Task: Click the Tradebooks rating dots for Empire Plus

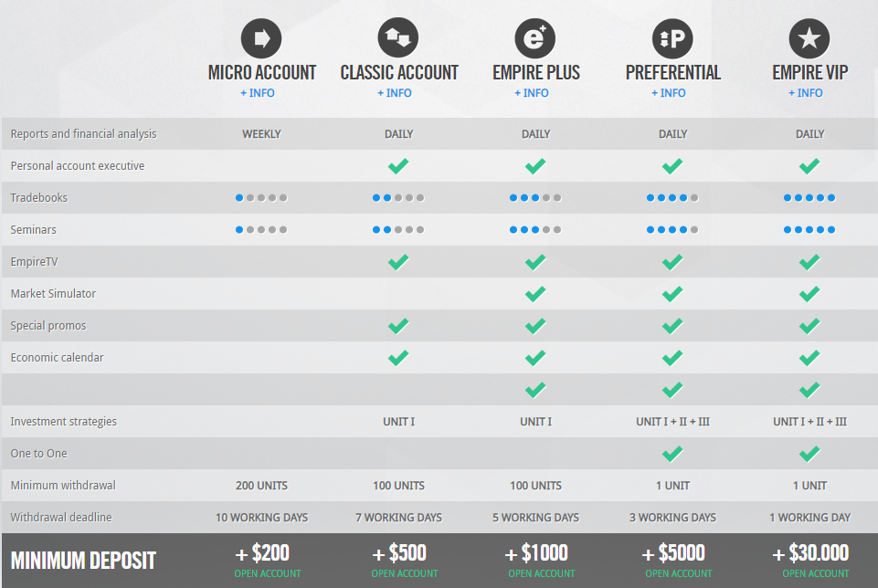Action: [535, 197]
